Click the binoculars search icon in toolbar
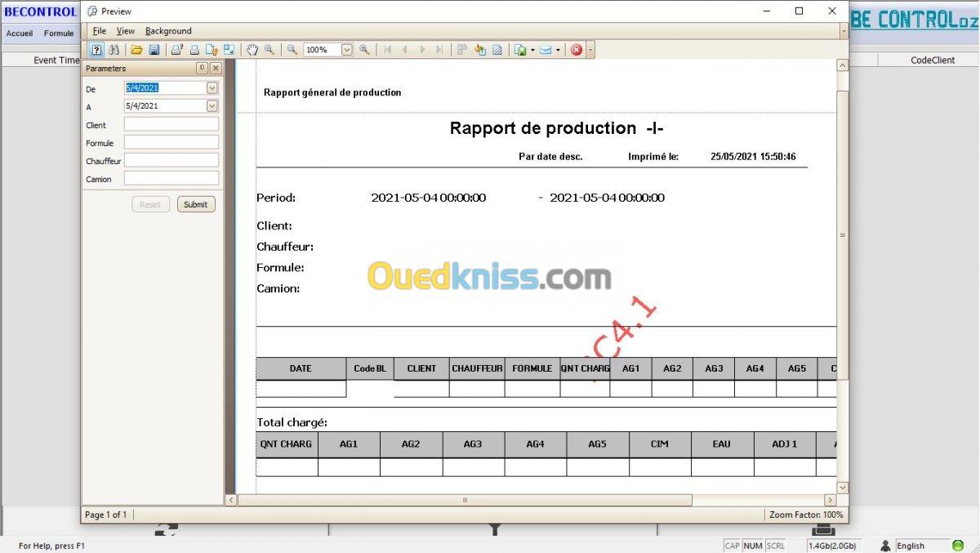This screenshot has height=553, width=980. point(114,50)
